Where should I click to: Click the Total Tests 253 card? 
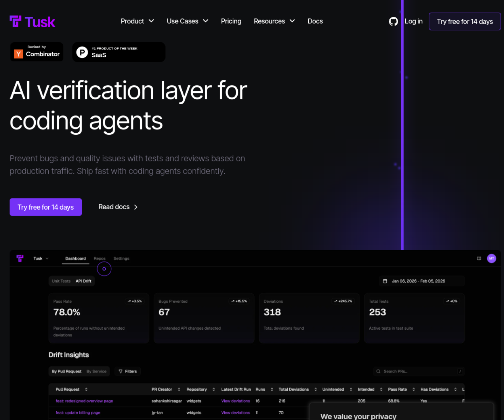pyautogui.click(x=414, y=318)
